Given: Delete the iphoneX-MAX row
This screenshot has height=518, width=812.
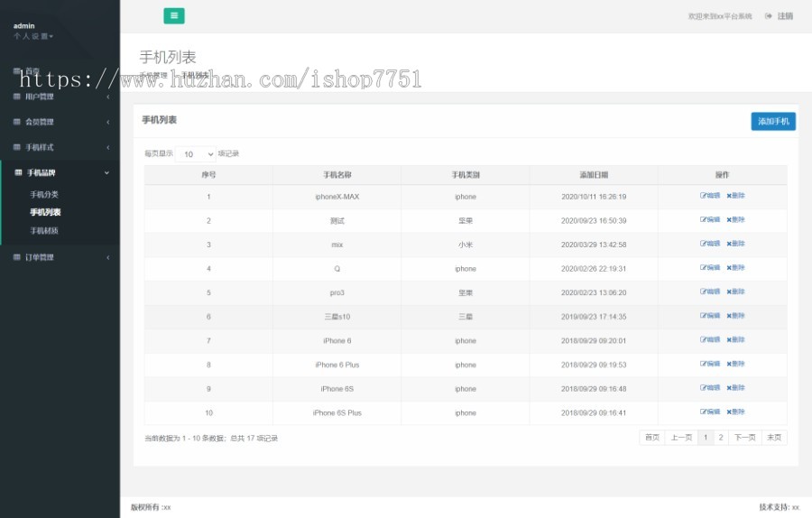Looking at the screenshot, I should (735, 195).
